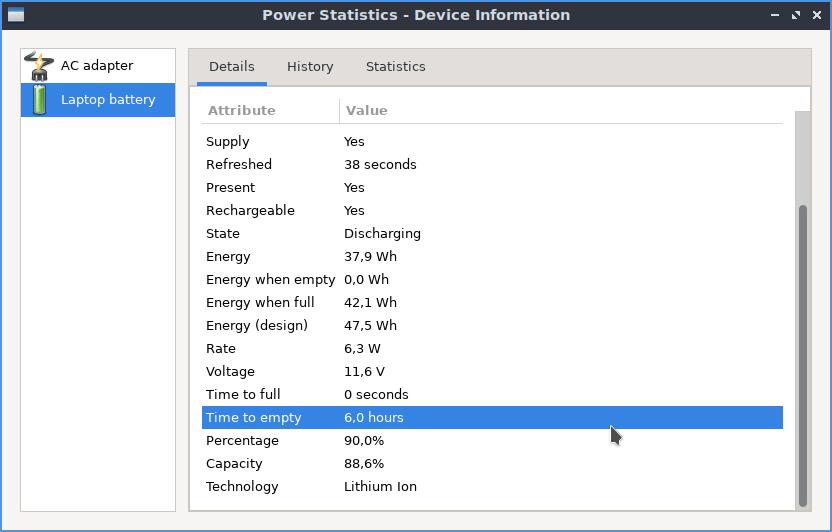The height and width of the screenshot is (532, 832).
Task: Click the details list vertical scrollbar
Action: (803, 355)
